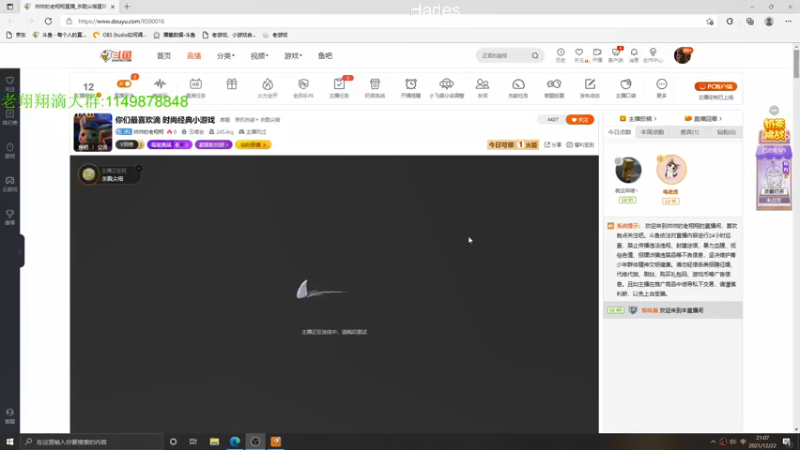Open 鱼吧 navigation item
The height and width of the screenshot is (450, 800).
(x=325, y=56)
